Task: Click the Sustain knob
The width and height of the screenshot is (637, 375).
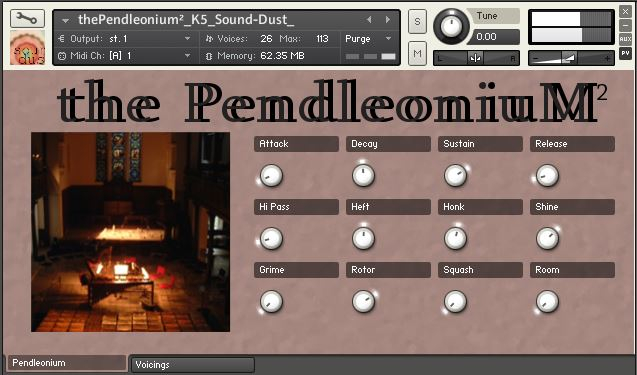Action: pos(455,176)
